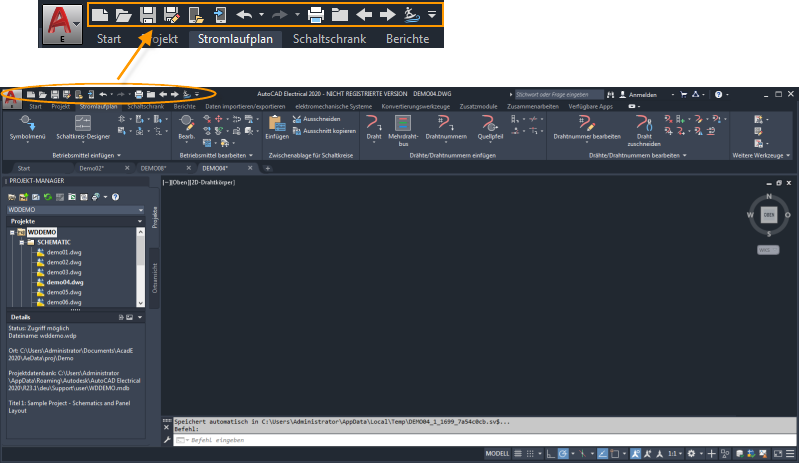Switch to the Berichte ribbon tab

(x=184, y=106)
